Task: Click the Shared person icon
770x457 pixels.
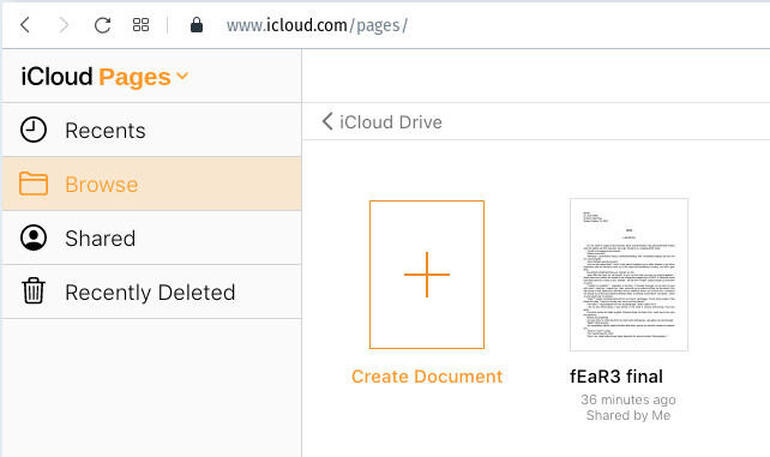Action: [33, 238]
